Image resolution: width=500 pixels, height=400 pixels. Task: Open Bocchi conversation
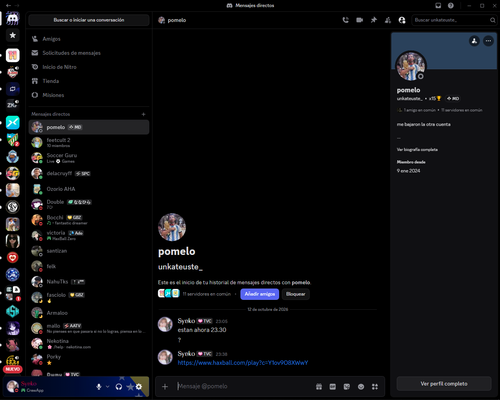pyautogui.click(x=89, y=220)
